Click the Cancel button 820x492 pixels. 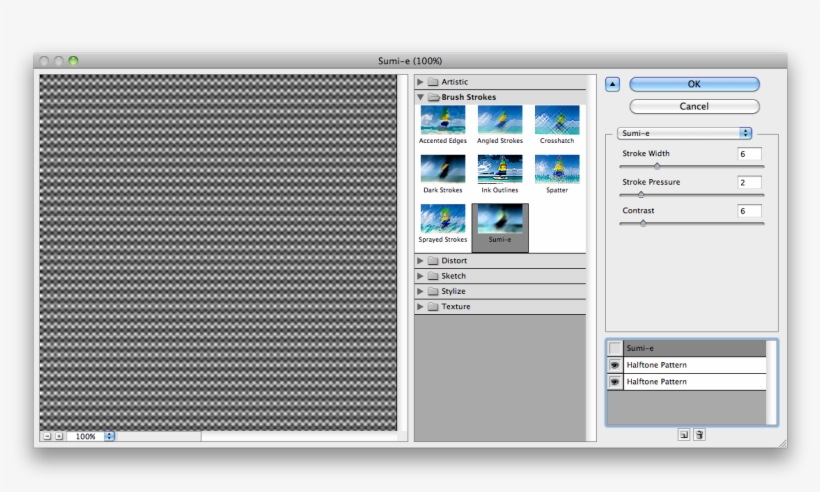694,107
